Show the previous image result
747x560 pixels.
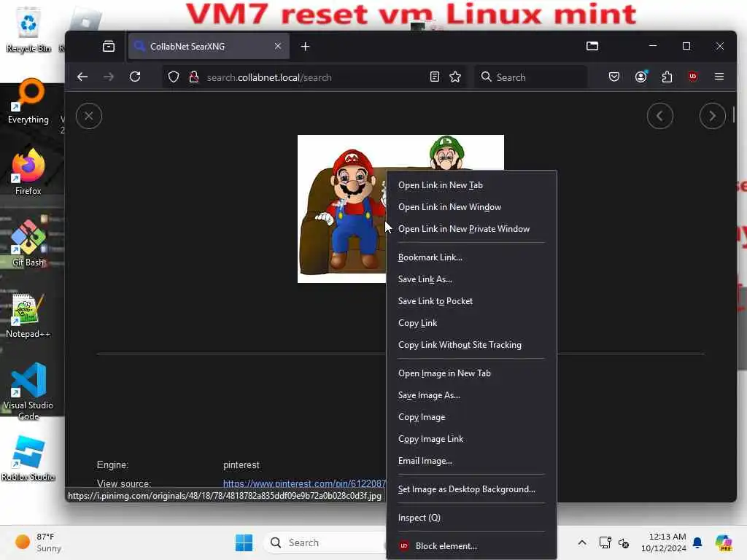659,116
